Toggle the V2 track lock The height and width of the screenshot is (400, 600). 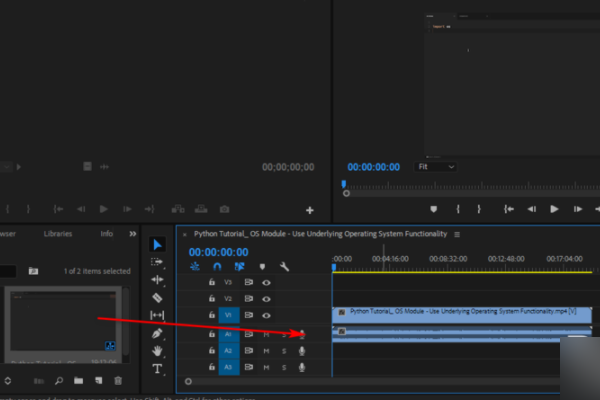click(x=212, y=299)
